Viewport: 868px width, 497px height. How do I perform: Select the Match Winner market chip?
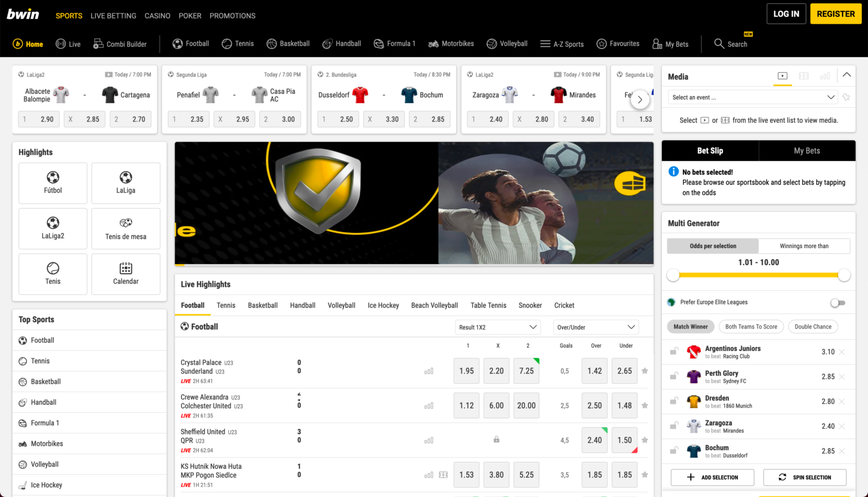pos(691,326)
